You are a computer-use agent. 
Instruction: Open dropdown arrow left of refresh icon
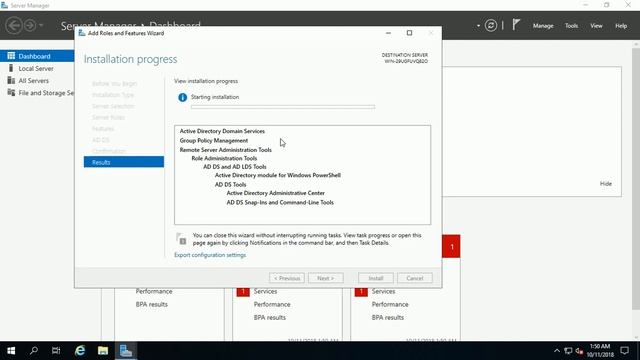(478, 26)
